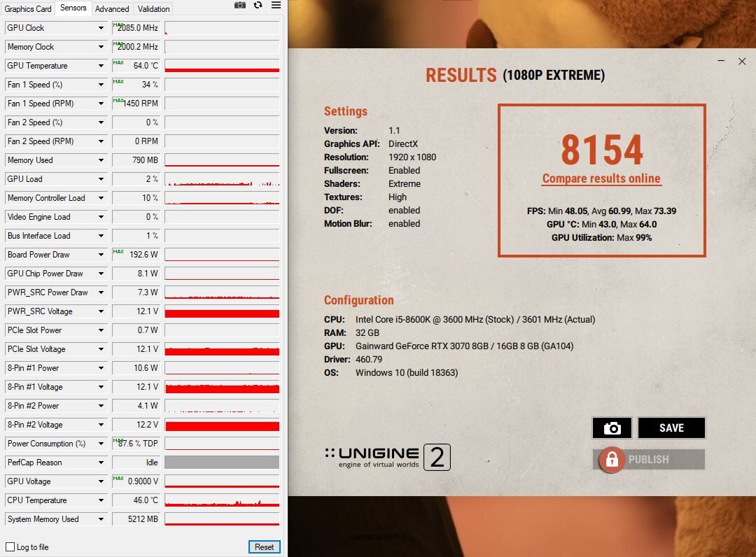The height and width of the screenshot is (557, 756).
Task: Click the 2085.0 MHz GPU Clock value
Action: point(136,28)
